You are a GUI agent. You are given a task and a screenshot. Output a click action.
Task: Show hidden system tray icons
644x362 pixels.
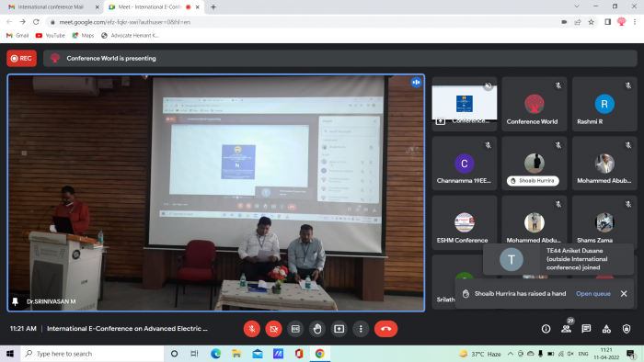coord(510,354)
